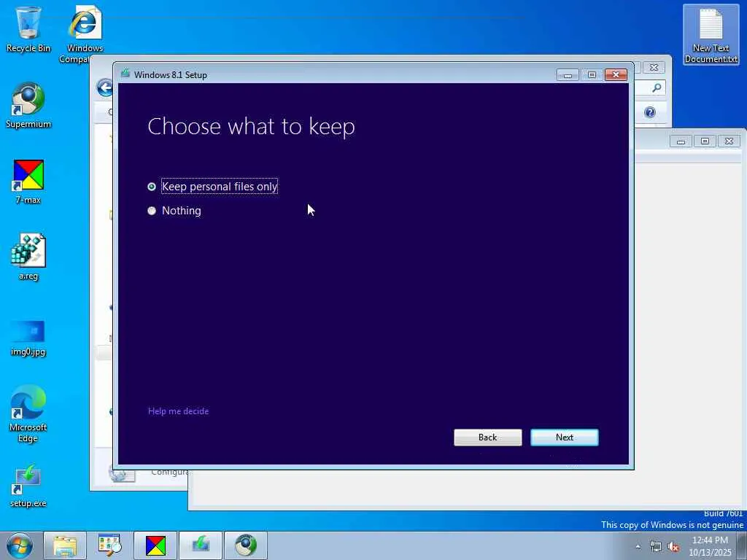
Task: Click the search magnifier in background window
Action: [x=657, y=87]
